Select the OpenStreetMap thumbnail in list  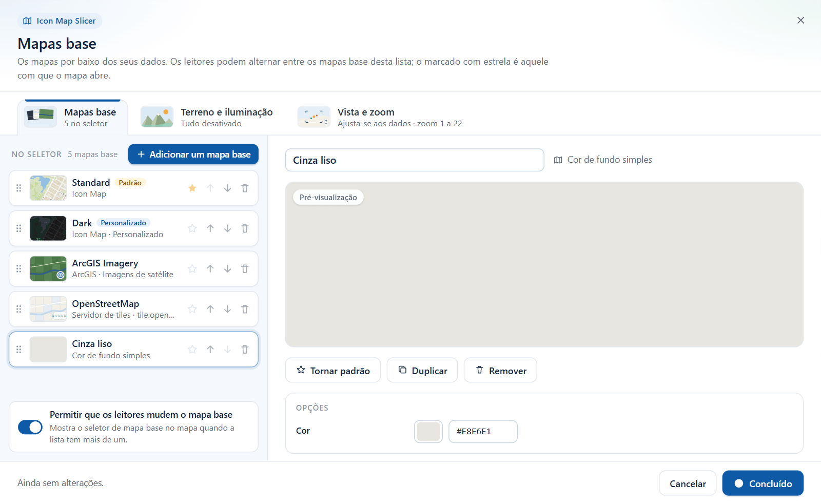[48, 309]
